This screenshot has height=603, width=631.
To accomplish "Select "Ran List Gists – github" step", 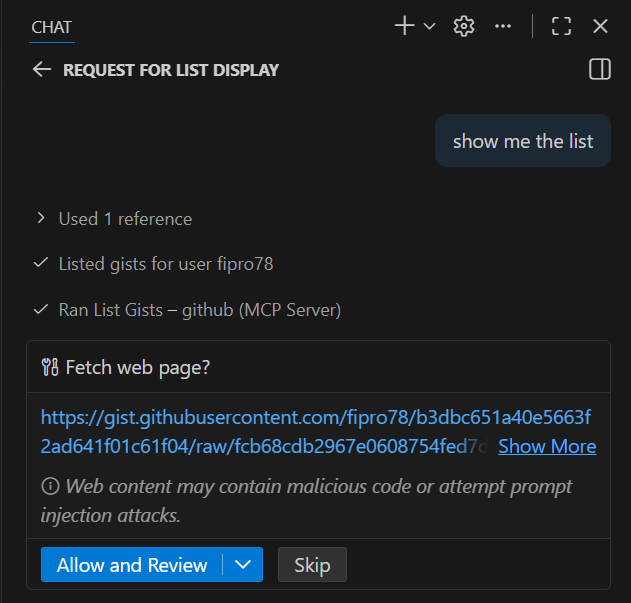I will (199, 310).
